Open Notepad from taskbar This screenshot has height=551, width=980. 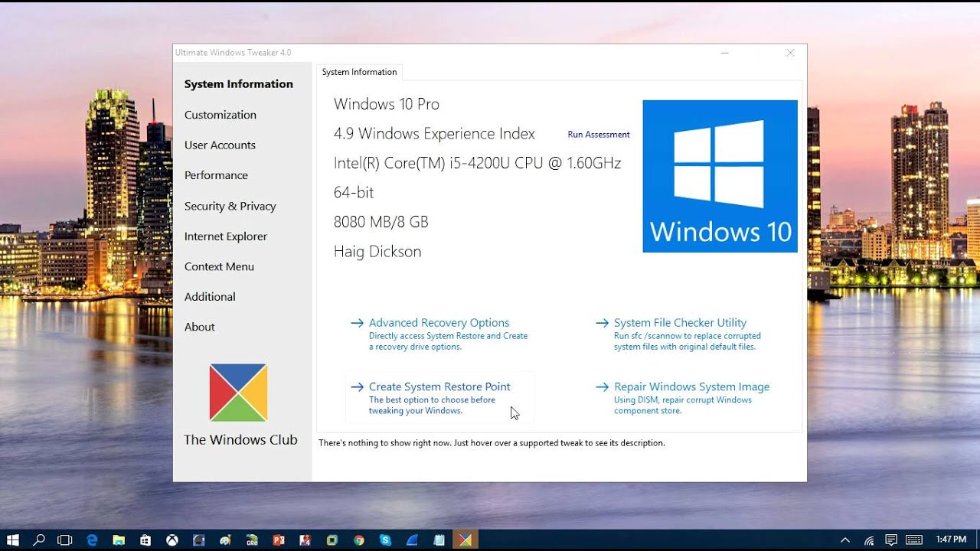point(438,540)
